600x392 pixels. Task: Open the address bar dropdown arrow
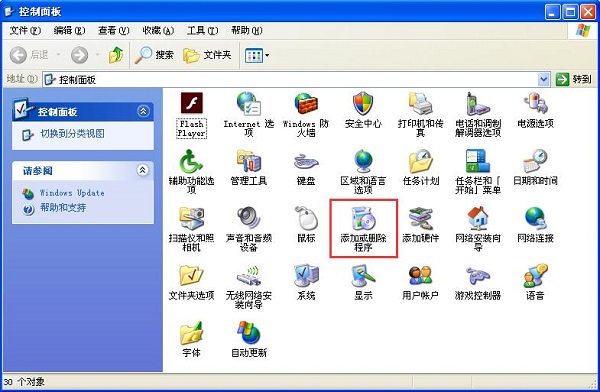[x=544, y=80]
